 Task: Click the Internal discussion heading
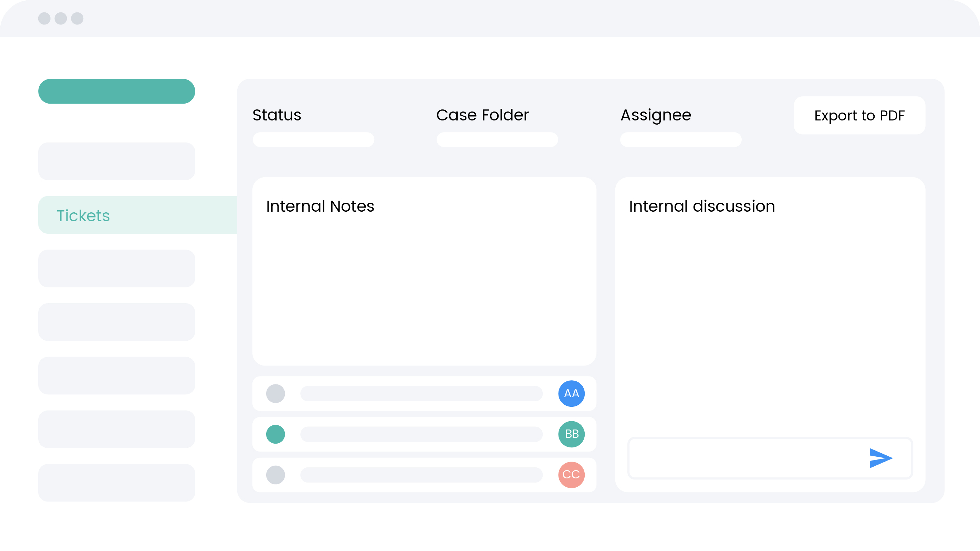tap(702, 206)
